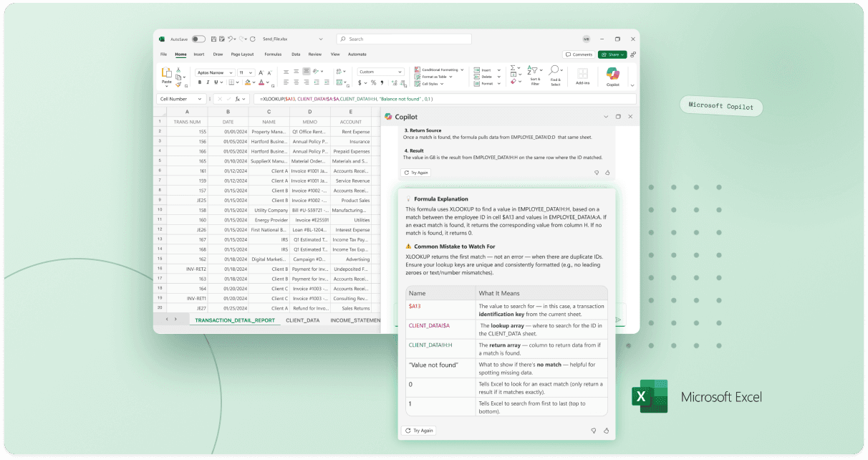Toggle the AutoSave switch

198,39
